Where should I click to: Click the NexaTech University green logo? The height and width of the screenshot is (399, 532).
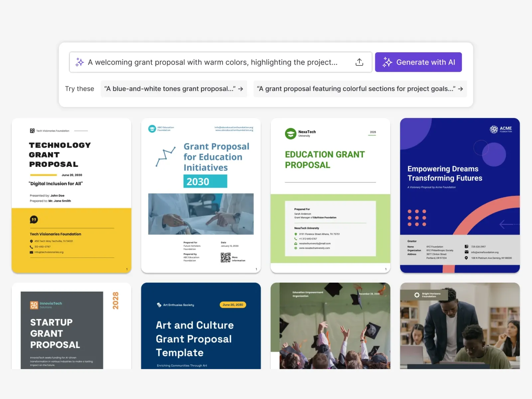coord(290,134)
